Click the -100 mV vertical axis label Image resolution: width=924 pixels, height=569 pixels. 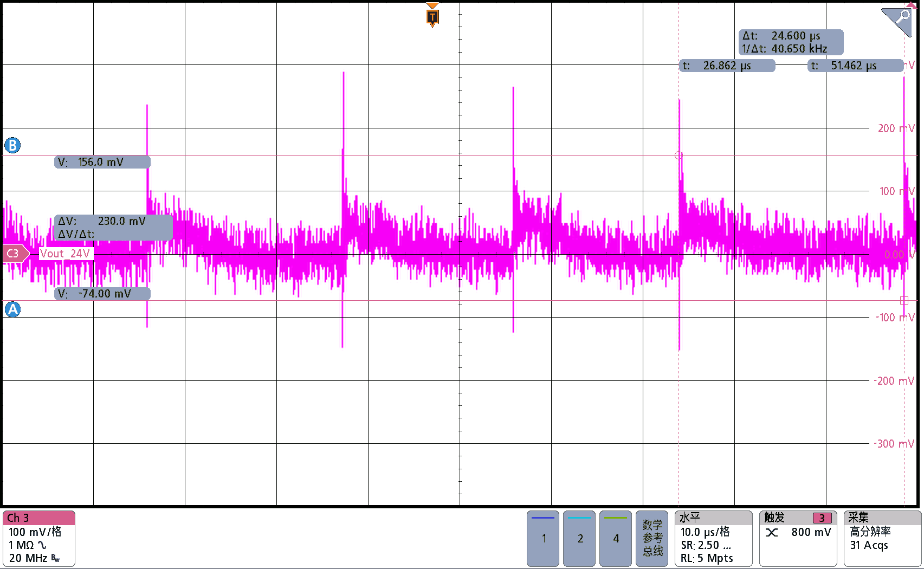coord(895,318)
